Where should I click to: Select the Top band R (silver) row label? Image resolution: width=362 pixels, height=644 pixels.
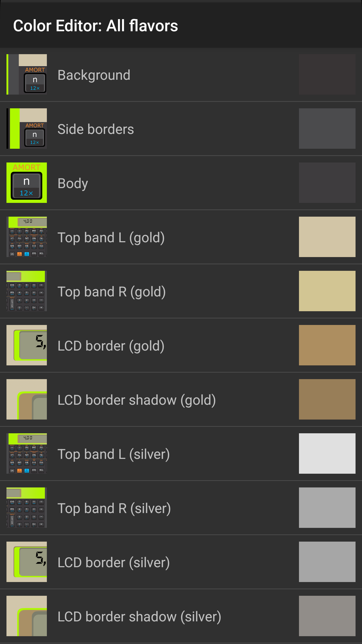pyautogui.click(x=114, y=509)
